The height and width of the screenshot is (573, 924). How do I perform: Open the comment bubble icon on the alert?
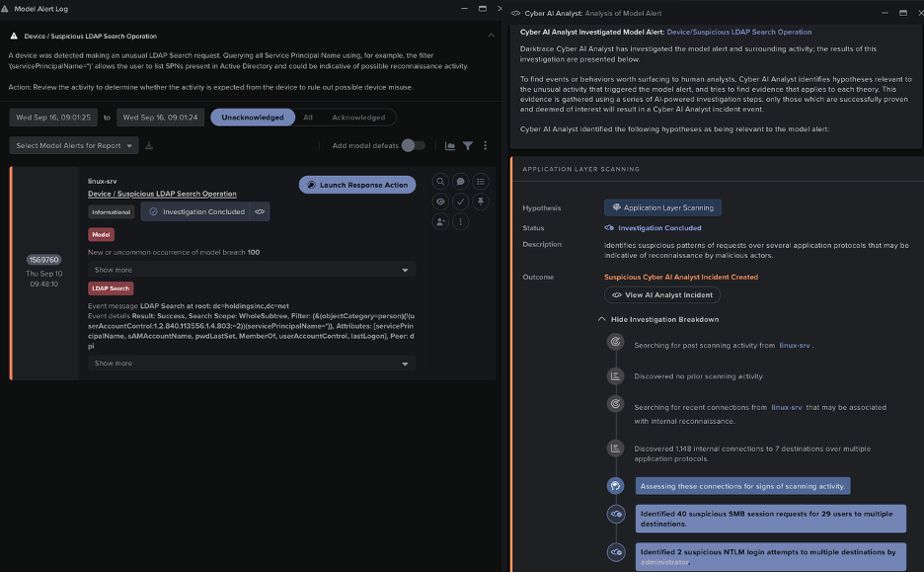point(460,182)
